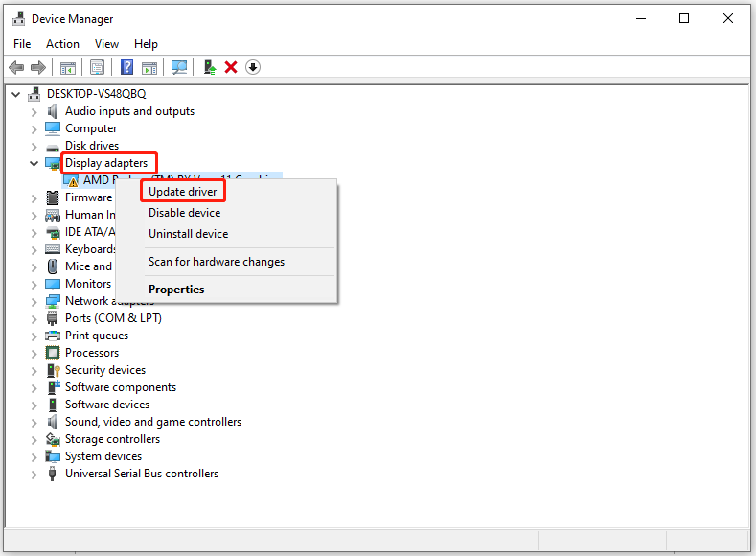Viewport: 756px width, 556px height.
Task: Select Universal Serial Bus controllers label
Action: point(142,474)
